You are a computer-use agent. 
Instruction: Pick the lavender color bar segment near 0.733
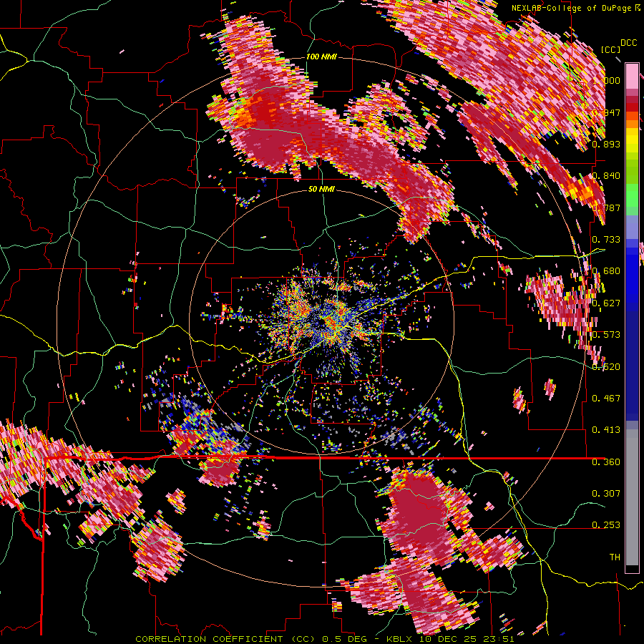click(x=632, y=228)
